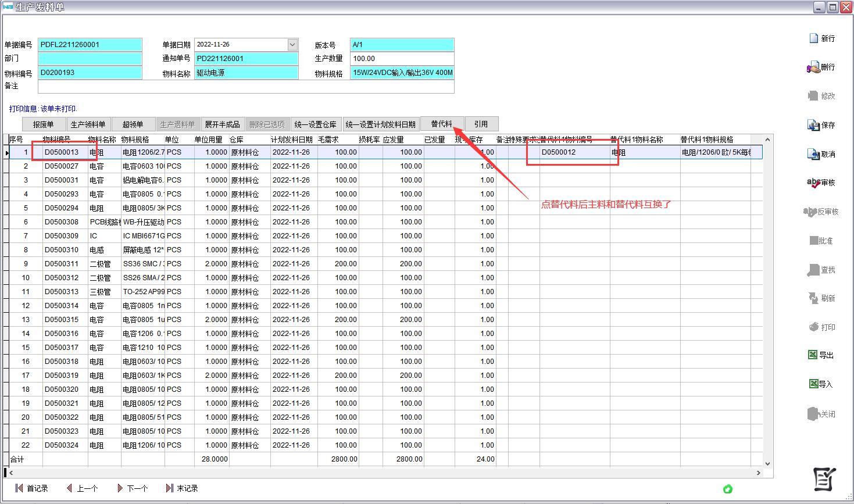Open the 单据日期 date dropdown
The image size is (854, 504).
point(292,45)
